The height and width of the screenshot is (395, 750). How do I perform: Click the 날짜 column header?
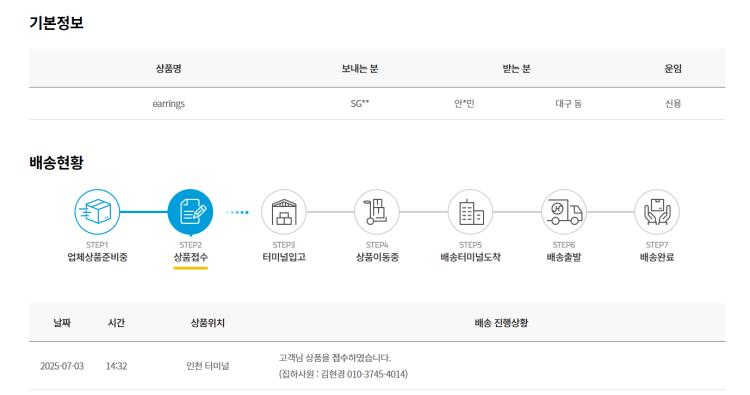click(62, 323)
